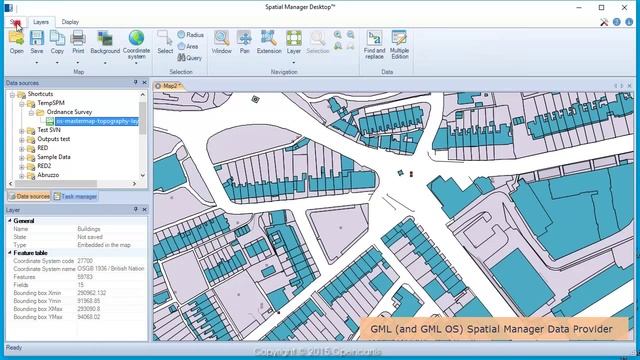The height and width of the screenshot is (360, 640).
Task: Select the Map2 document tab
Action: tap(170, 86)
